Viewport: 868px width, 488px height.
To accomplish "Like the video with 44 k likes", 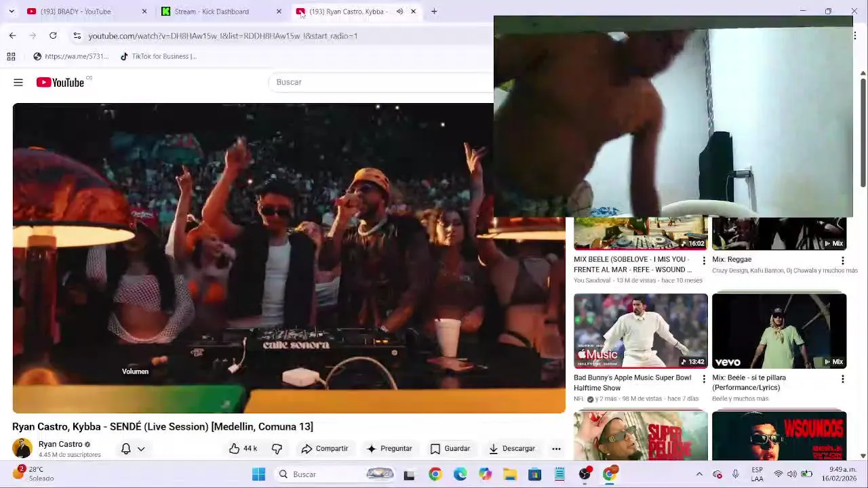I will tap(243, 449).
